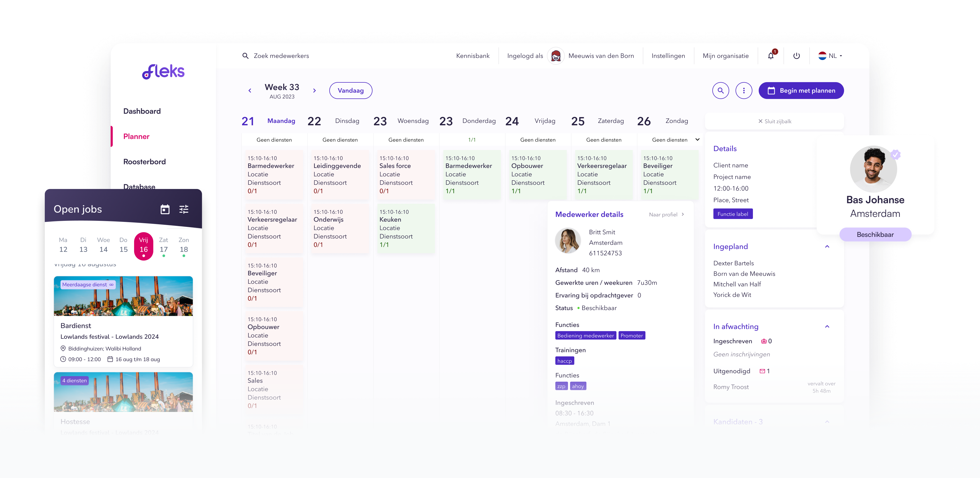980x478 pixels.
Task: Click the Promoter tag
Action: click(631, 336)
